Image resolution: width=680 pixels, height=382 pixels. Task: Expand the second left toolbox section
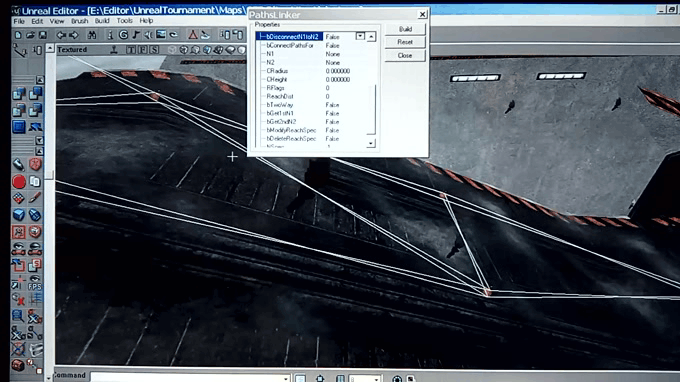click(40, 140)
